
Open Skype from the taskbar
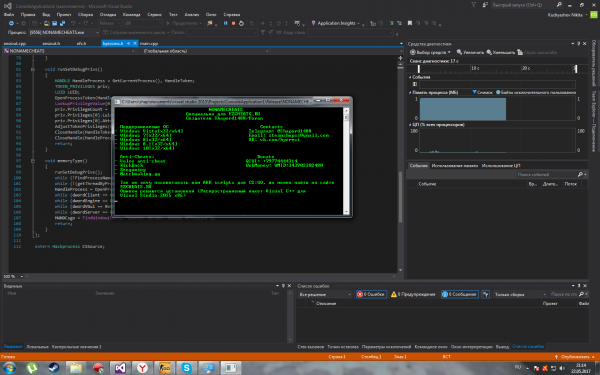186,368
